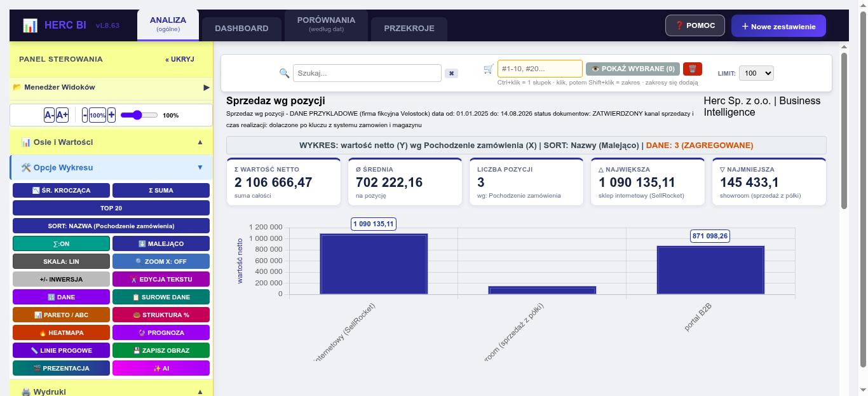The width and height of the screenshot is (868, 396).
Task: Expand the Opcje Wykresu section arrow
Action: pos(200,167)
